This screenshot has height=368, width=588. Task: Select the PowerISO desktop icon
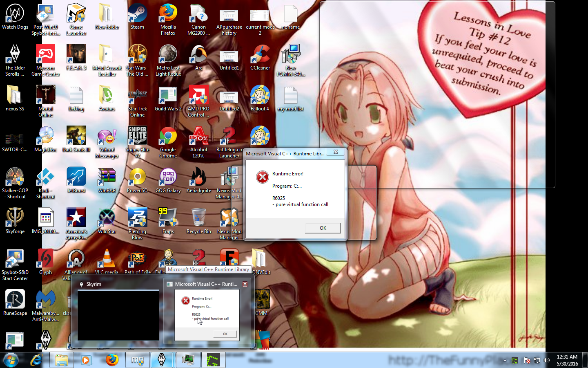[x=137, y=180]
